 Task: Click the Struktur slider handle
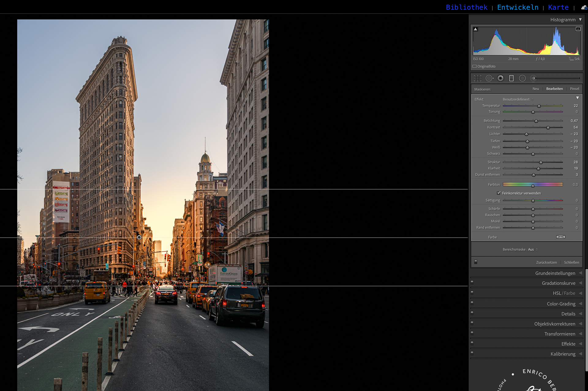541,162
